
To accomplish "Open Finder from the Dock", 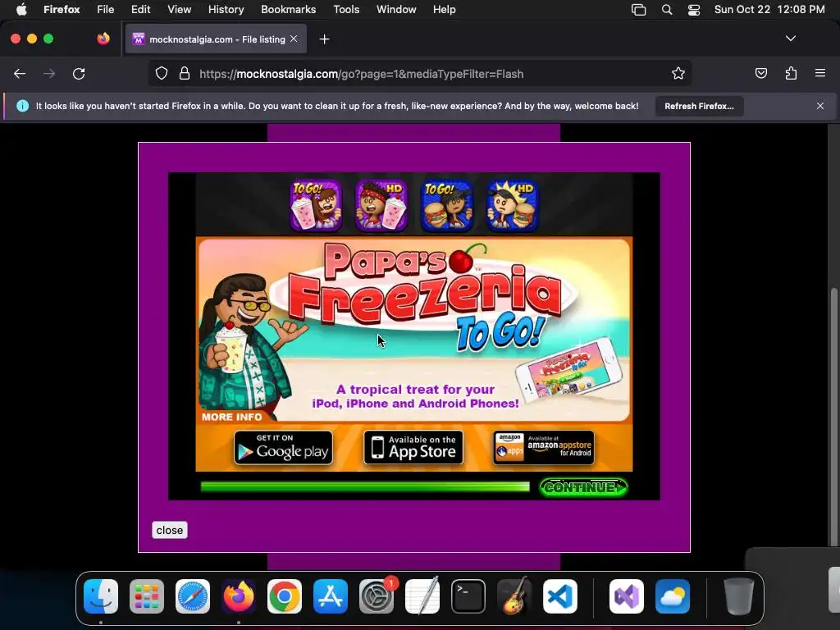I will pos(101,596).
